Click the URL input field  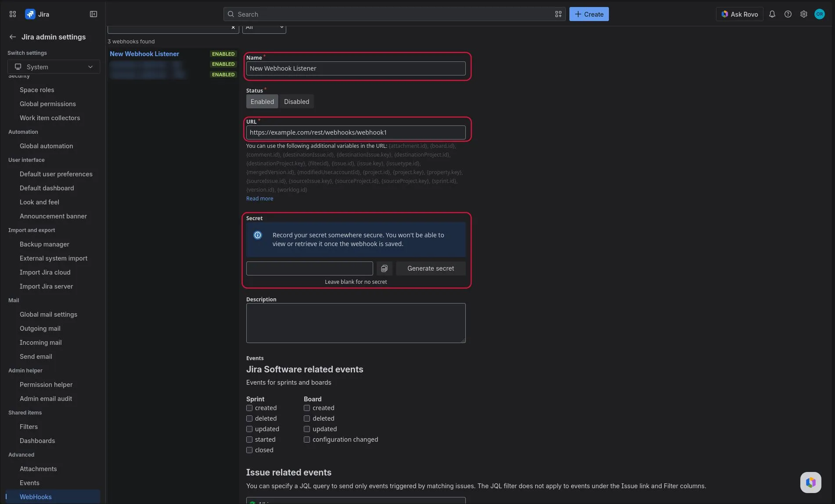[356, 132]
